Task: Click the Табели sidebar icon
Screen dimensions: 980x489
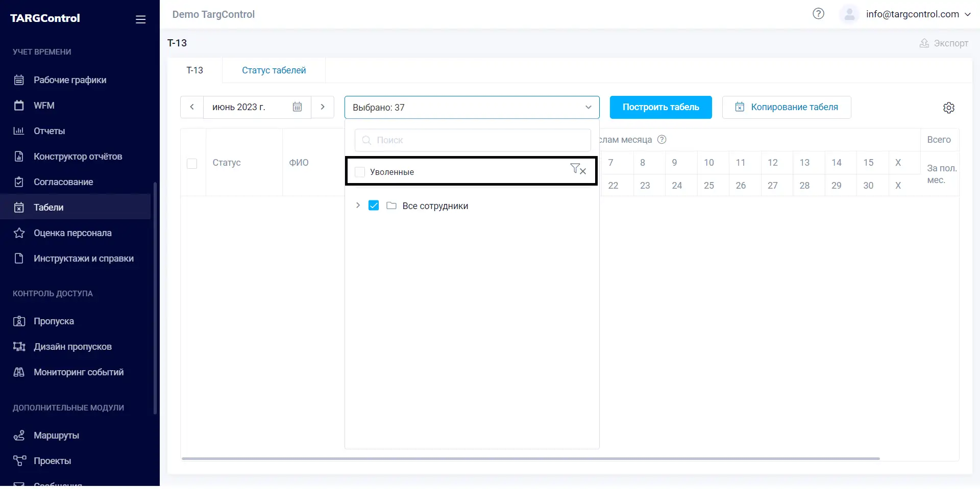Action: 19,208
